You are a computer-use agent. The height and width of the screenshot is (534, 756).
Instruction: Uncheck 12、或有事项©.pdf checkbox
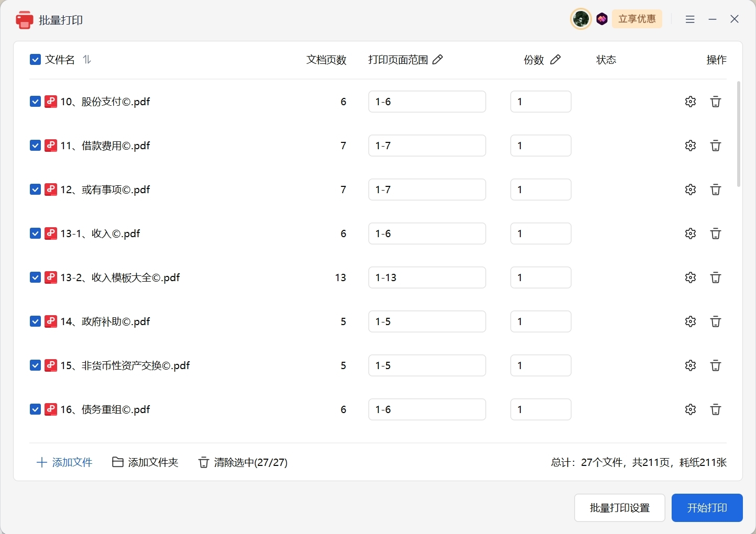(35, 190)
